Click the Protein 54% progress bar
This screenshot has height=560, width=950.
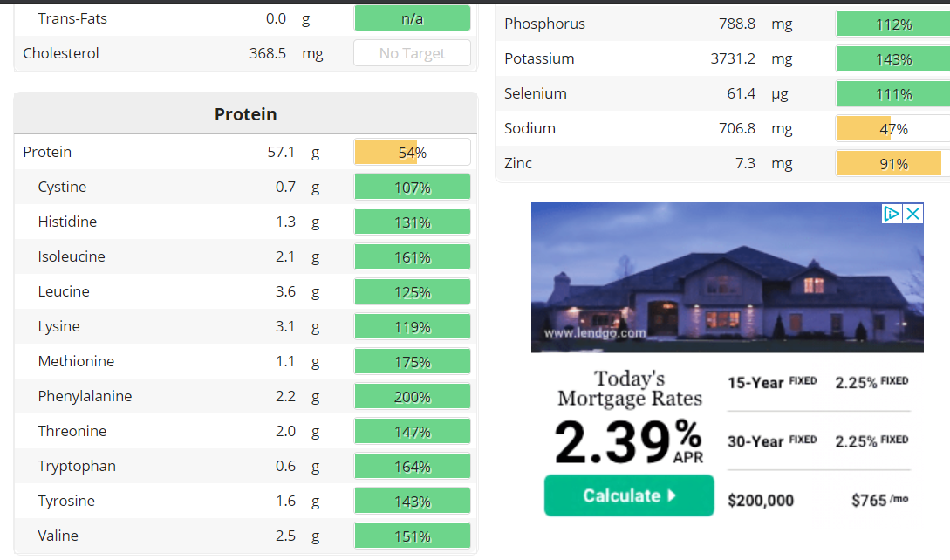(412, 152)
